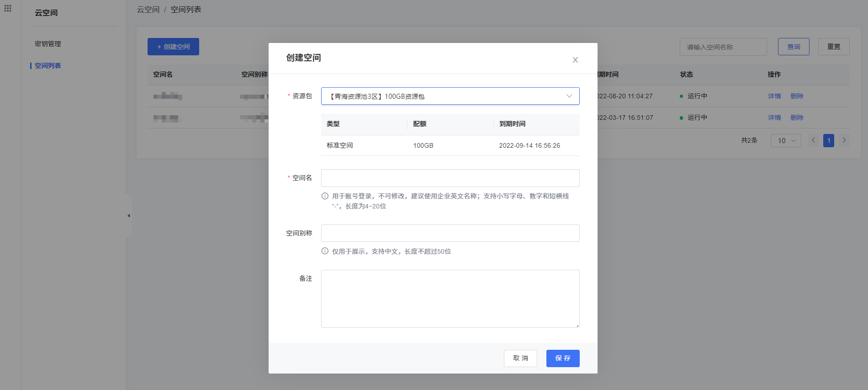Click the info icon under 空间别称 field
Image resolution: width=868 pixels, height=390 pixels.
click(325, 251)
